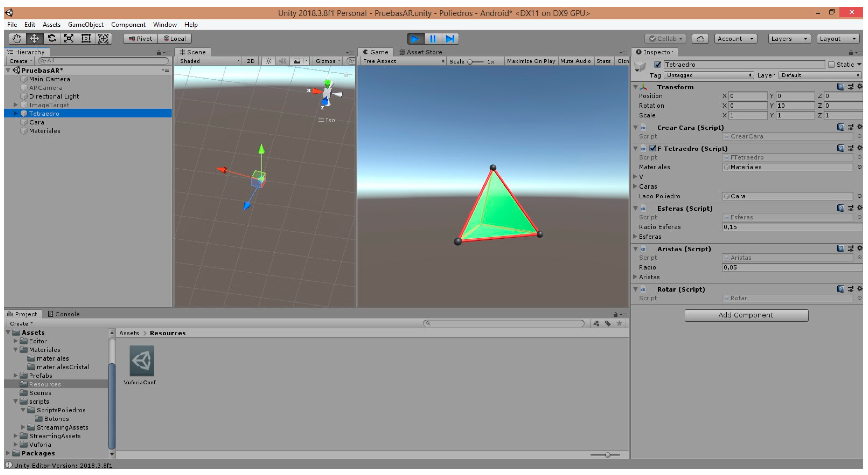Image resolution: width=868 pixels, height=475 pixels.
Task: Expand the ImageTarget hierarchy item
Action: [x=15, y=105]
